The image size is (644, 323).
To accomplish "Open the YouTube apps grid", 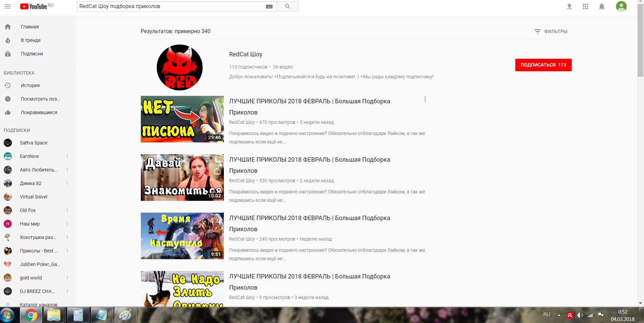I will tap(586, 6).
